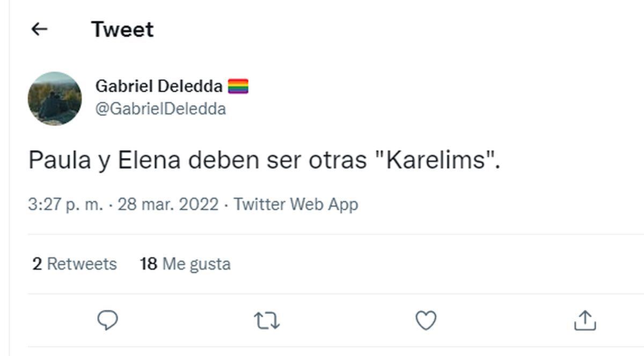The width and height of the screenshot is (644, 356).
Task: View accounts in the 2 Retweets list
Action: click(74, 263)
